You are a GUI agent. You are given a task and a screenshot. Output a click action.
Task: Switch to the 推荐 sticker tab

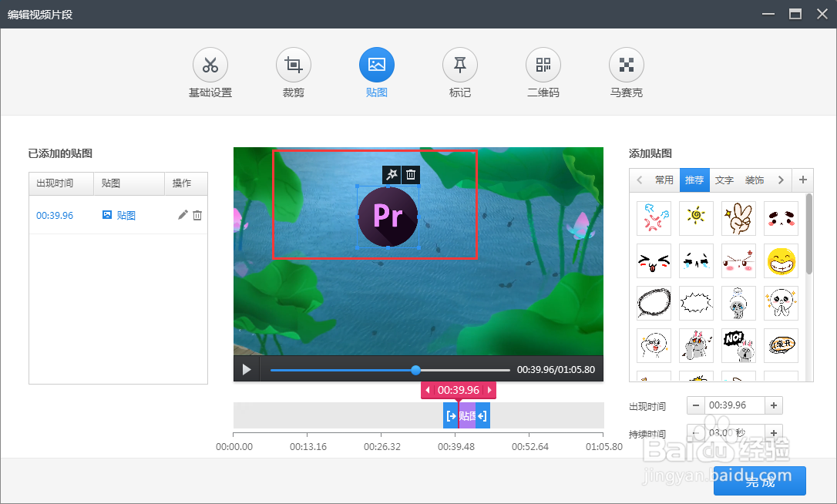click(x=694, y=180)
